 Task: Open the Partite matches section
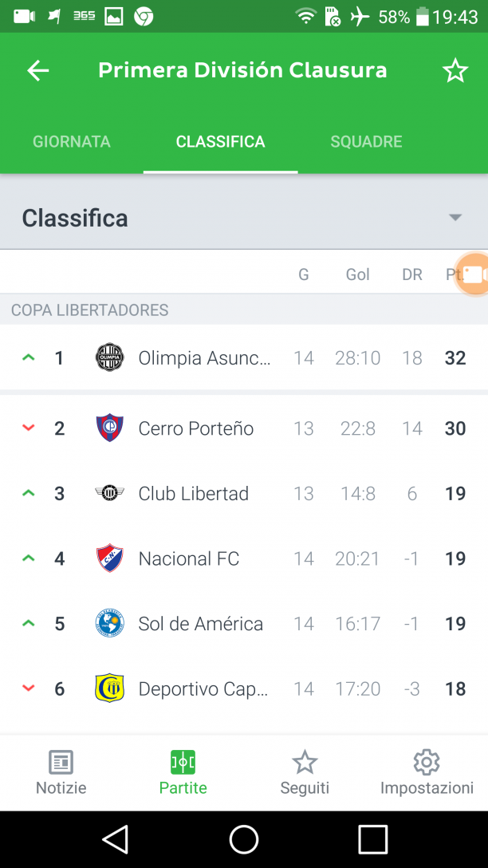tap(183, 773)
